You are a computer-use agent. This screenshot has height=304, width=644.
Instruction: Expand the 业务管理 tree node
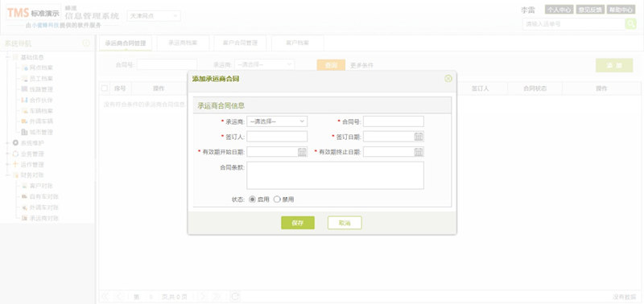pos(7,154)
